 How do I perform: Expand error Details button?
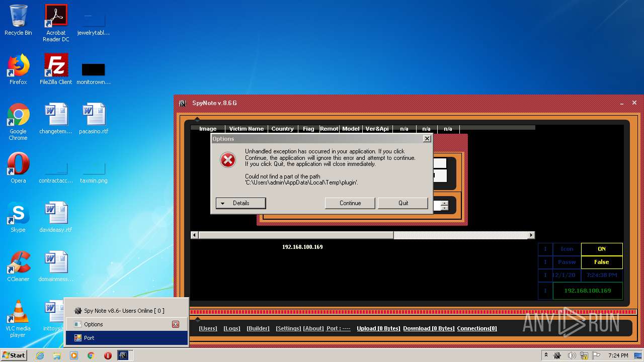(240, 203)
